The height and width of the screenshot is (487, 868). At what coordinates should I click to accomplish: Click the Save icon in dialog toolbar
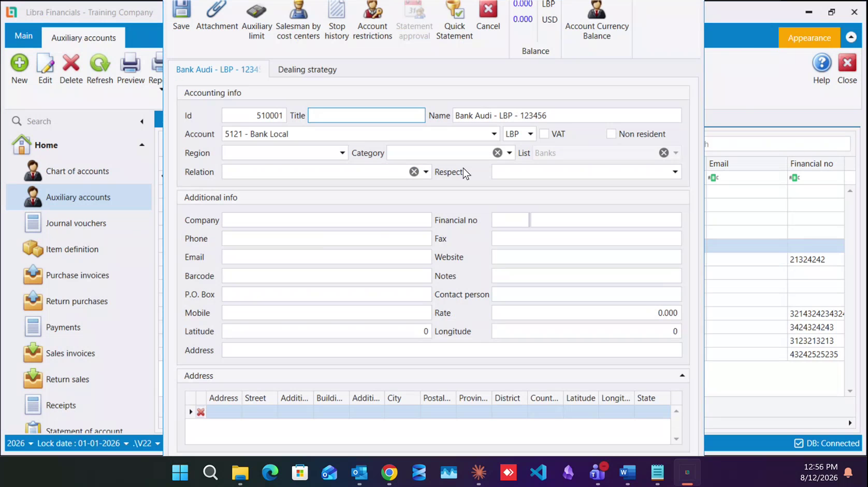pyautogui.click(x=181, y=16)
